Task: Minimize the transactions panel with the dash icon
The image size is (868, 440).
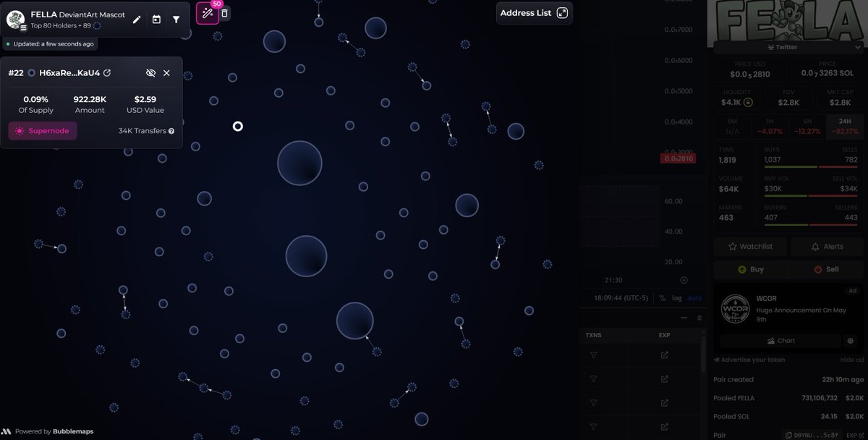Action: (684, 317)
